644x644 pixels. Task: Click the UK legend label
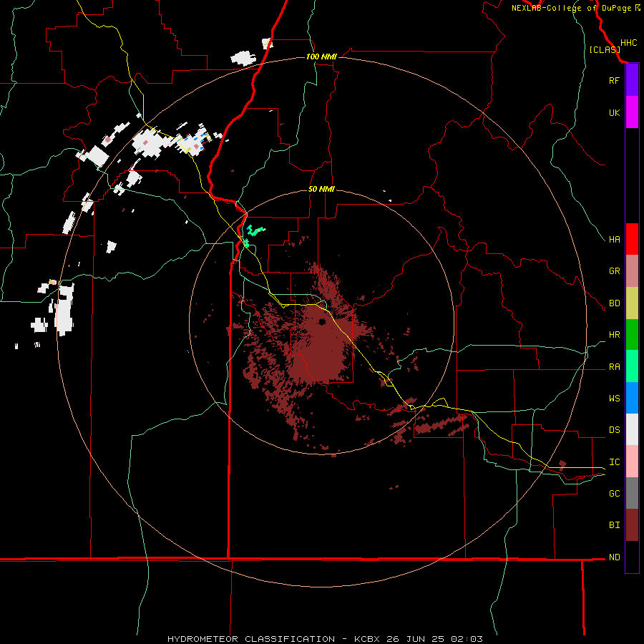tap(614, 113)
